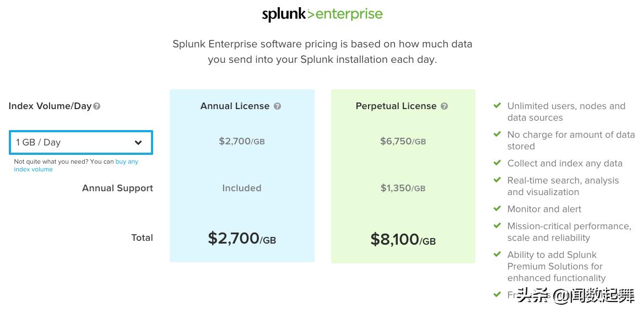
Task: Follow the 'buy any index volume' link
Action: 76,165
